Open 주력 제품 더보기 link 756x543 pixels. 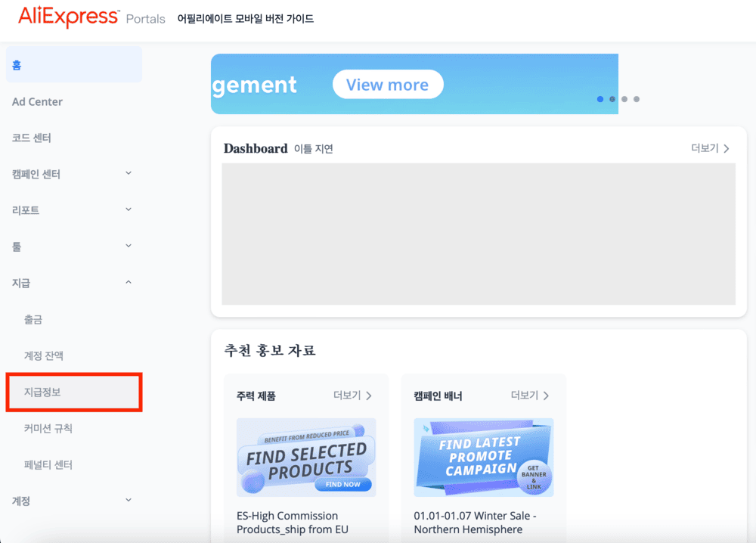[x=352, y=396]
